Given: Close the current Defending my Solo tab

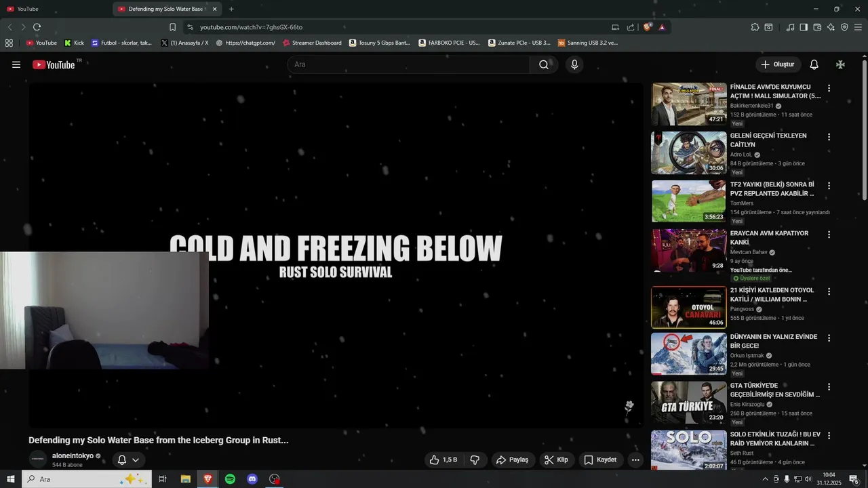Looking at the screenshot, I should pos(215,9).
